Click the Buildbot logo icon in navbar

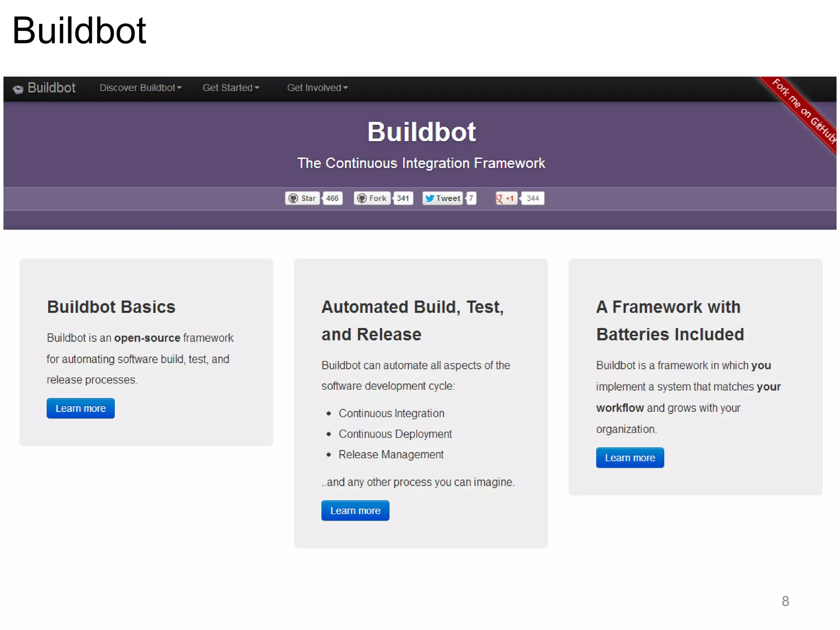tap(18, 89)
